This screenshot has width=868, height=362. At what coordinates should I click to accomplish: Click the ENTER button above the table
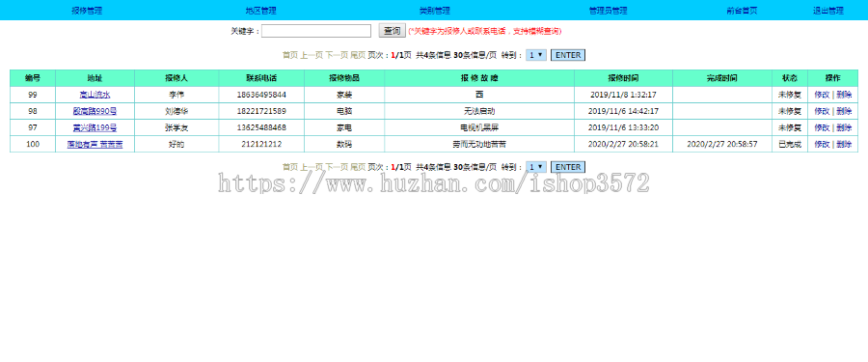coord(567,55)
